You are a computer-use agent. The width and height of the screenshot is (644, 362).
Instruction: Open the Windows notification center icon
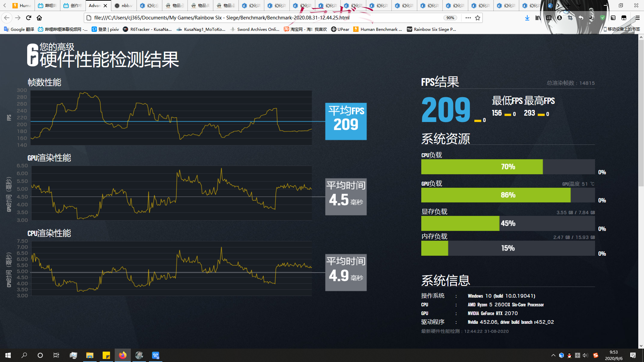(x=633, y=355)
